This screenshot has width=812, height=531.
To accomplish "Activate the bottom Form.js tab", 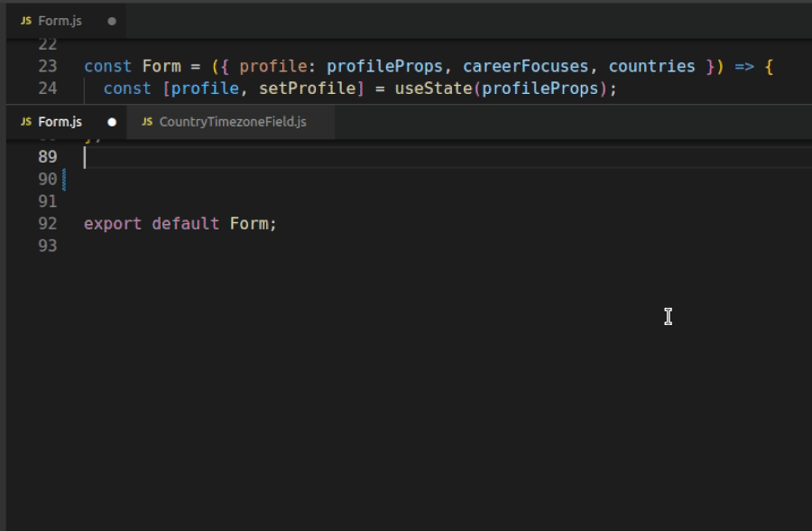I will (58, 121).
